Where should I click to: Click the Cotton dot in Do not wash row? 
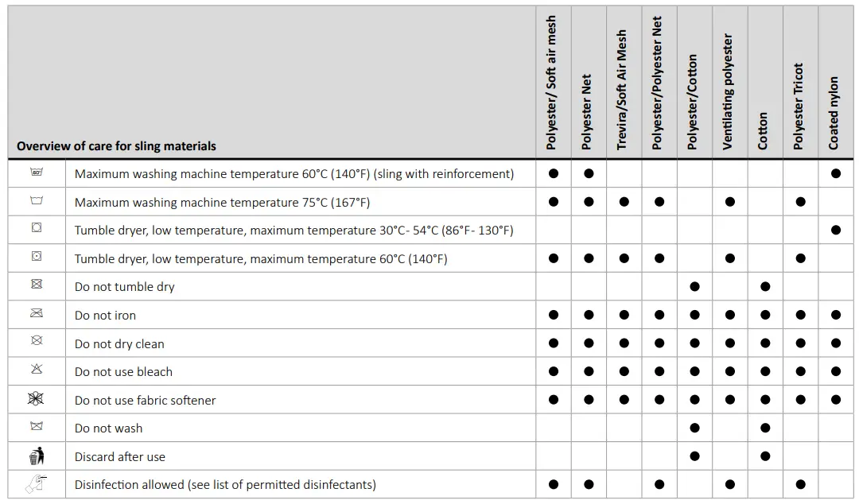pos(765,428)
